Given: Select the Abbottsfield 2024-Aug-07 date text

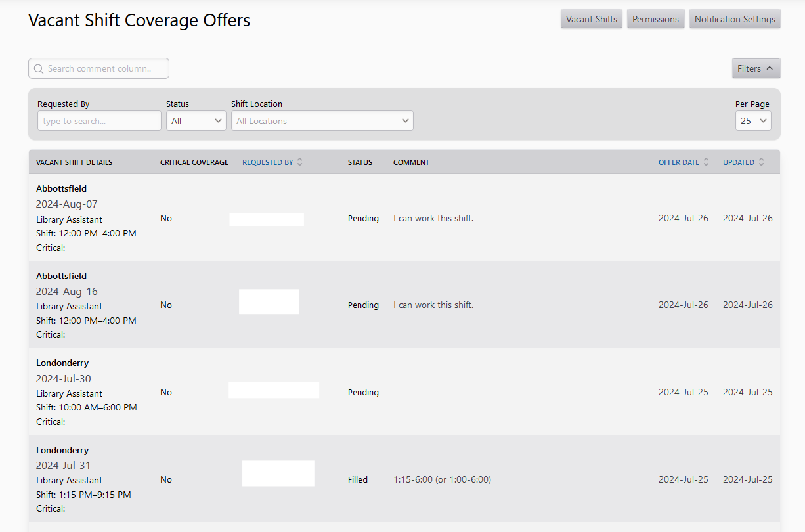Looking at the screenshot, I should [x=67, y=204].
